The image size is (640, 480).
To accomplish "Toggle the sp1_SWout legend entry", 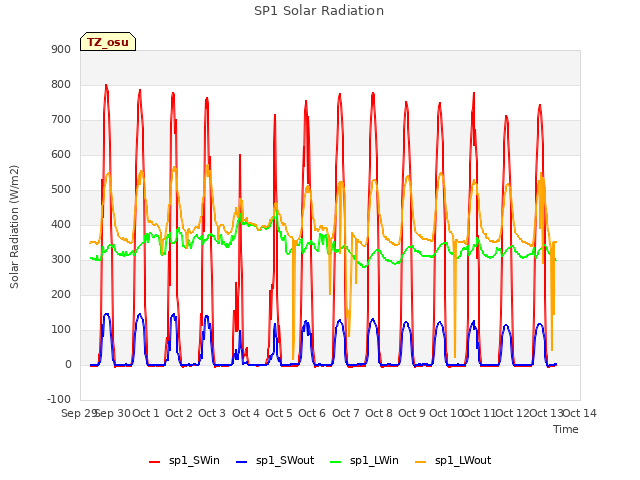I will (x=276, y=461).
